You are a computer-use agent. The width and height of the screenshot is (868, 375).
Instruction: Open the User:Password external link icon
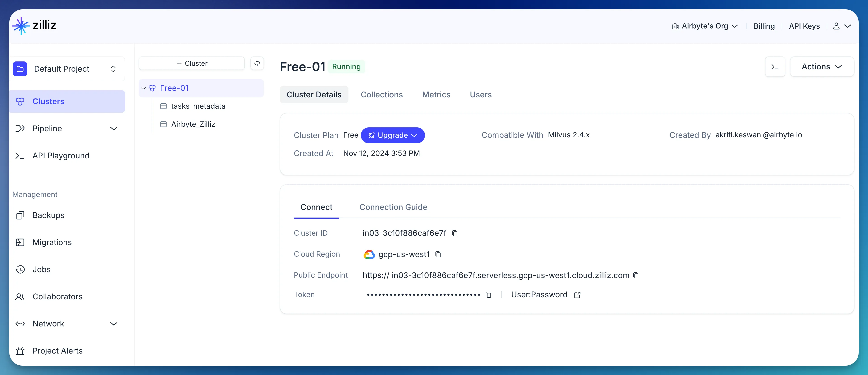tap(577, 295)
